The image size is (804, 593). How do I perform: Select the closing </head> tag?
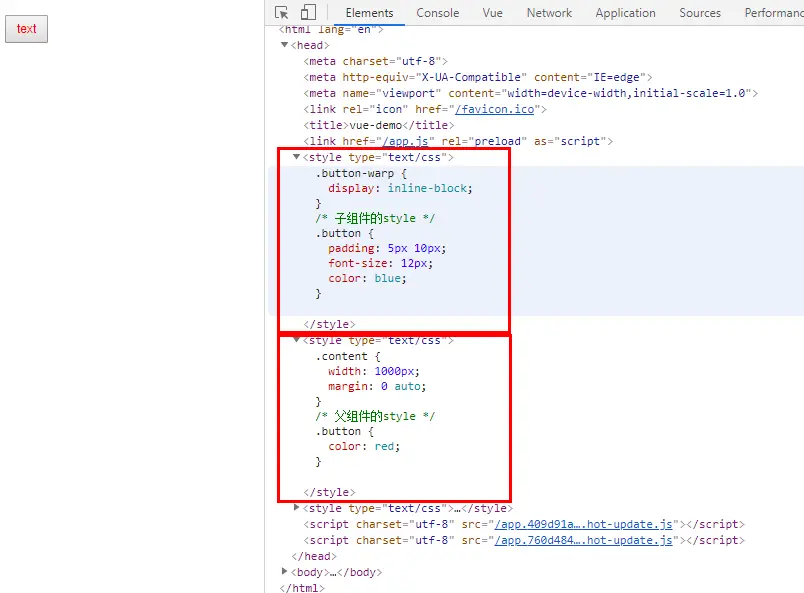click(314, 556)
